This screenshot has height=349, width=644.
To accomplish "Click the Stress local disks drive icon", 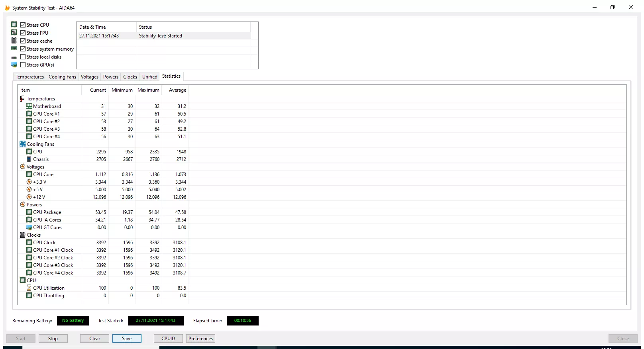I will pos(14,57).
